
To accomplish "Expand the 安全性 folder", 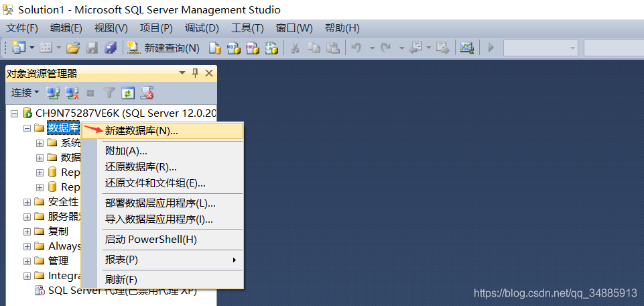I will tap(27, 202).
